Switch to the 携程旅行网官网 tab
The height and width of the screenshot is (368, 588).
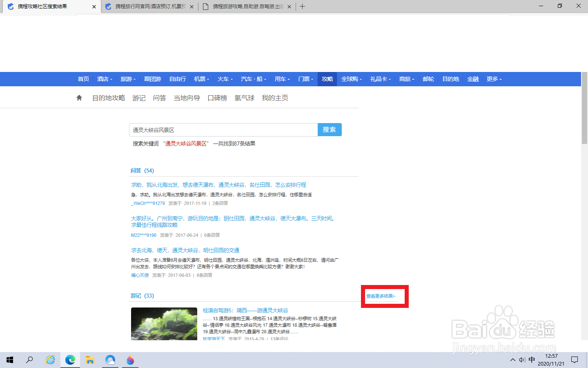click(x=149, y=7)
